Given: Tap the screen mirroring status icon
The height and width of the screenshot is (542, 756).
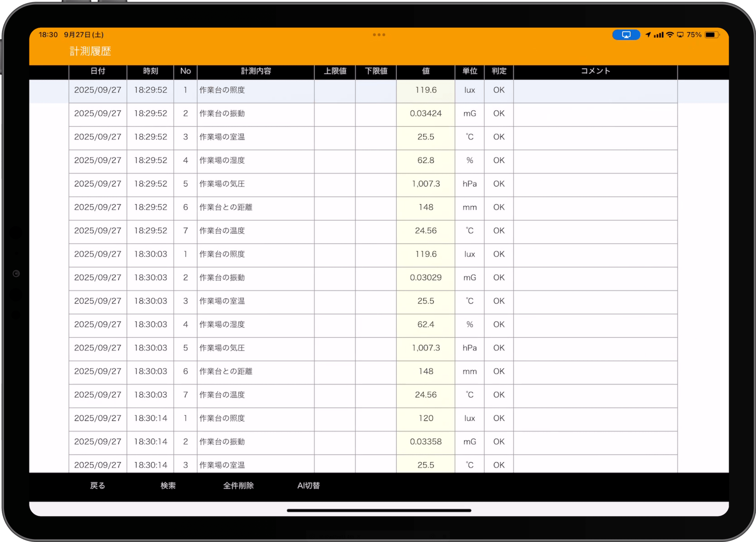Looking at the screenshot, I should point(626,35).
